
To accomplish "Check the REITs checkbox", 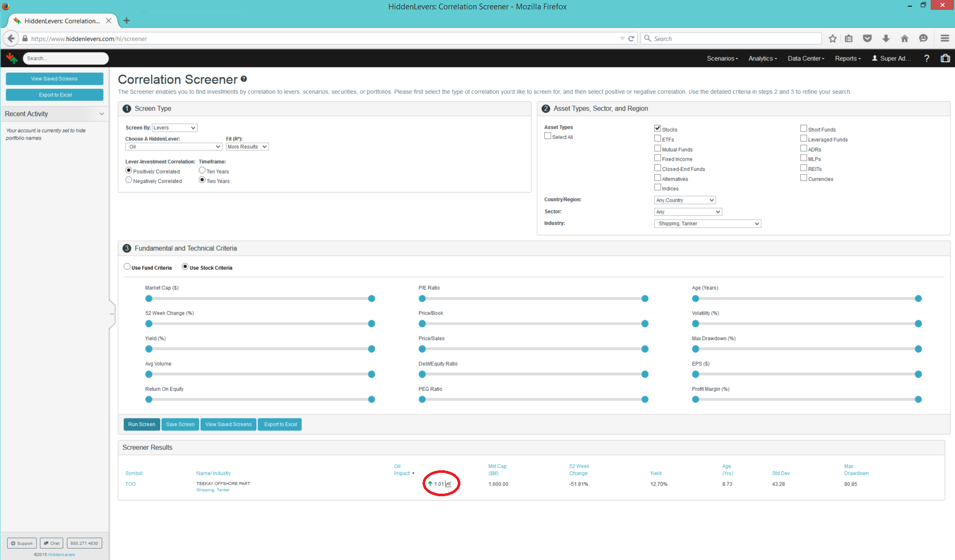I will point(804,168).
